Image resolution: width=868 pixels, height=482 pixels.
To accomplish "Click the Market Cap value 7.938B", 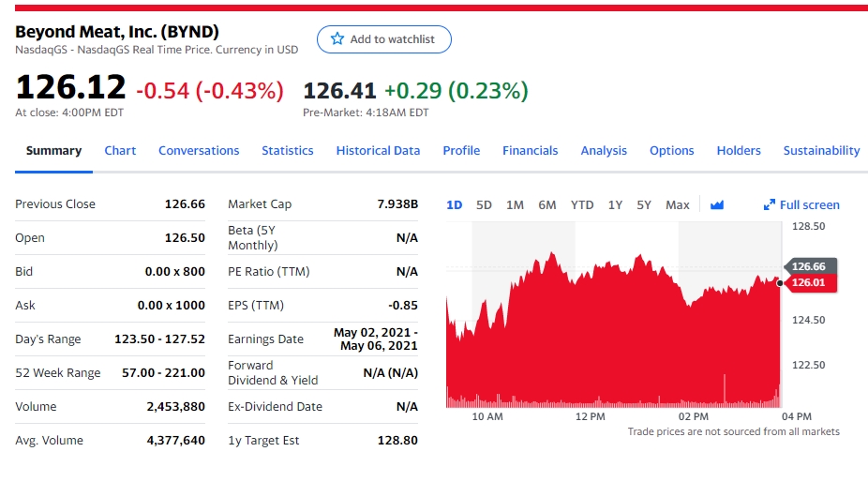I will [x=397, y=203].
